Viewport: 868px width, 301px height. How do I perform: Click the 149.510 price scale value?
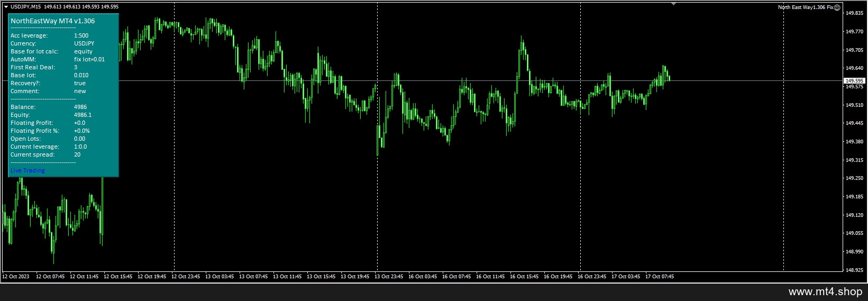[x=854, y=105]
